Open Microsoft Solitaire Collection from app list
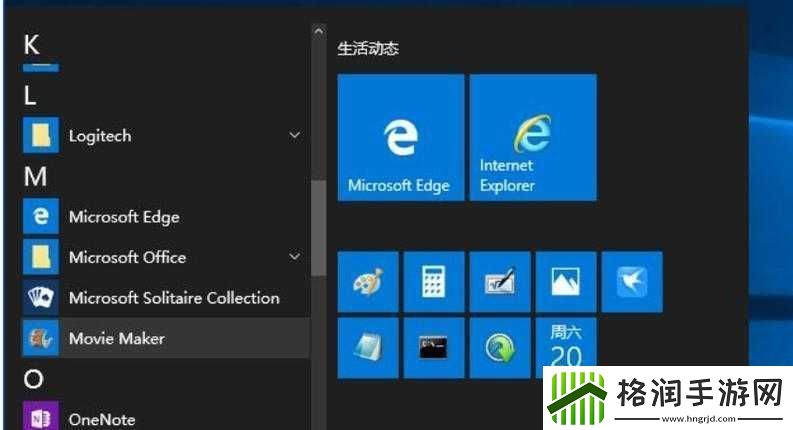Image resolution: width=793 pixels, height=430 pixels. point(172,298)
